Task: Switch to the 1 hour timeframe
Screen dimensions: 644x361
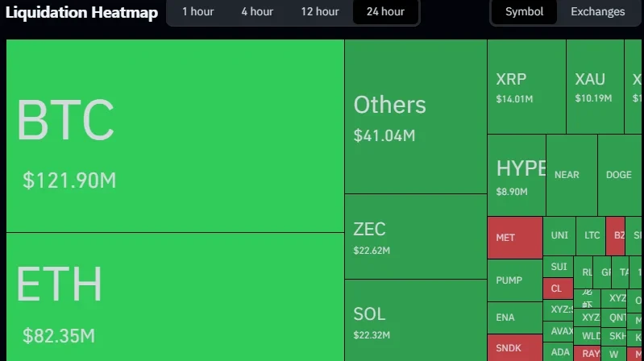Action: point(198,11)
